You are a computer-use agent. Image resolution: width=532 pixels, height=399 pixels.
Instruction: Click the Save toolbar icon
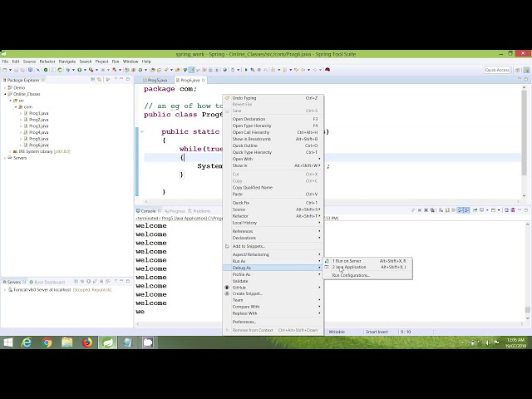16,70
